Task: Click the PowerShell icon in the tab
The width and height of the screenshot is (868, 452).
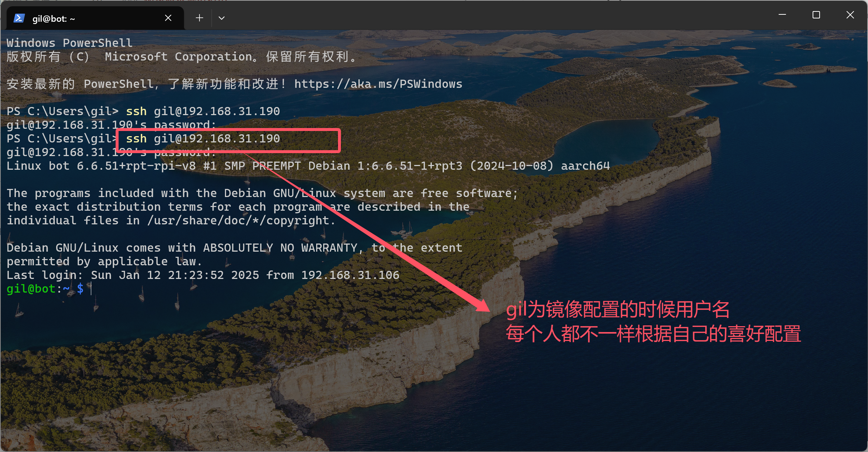Action: 19,18
